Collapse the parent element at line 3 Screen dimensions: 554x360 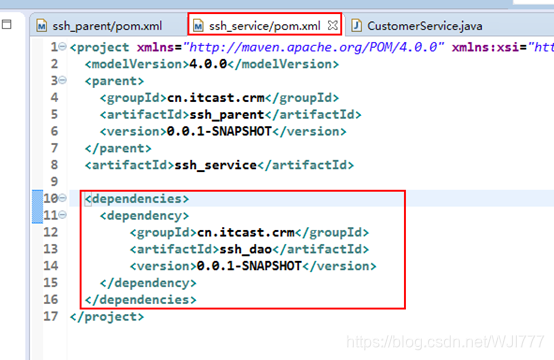[x=63, y=80]
